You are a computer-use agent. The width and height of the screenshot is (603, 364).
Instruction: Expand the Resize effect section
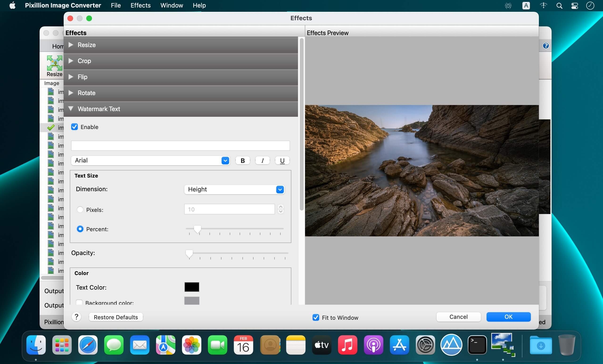point(181,45)
